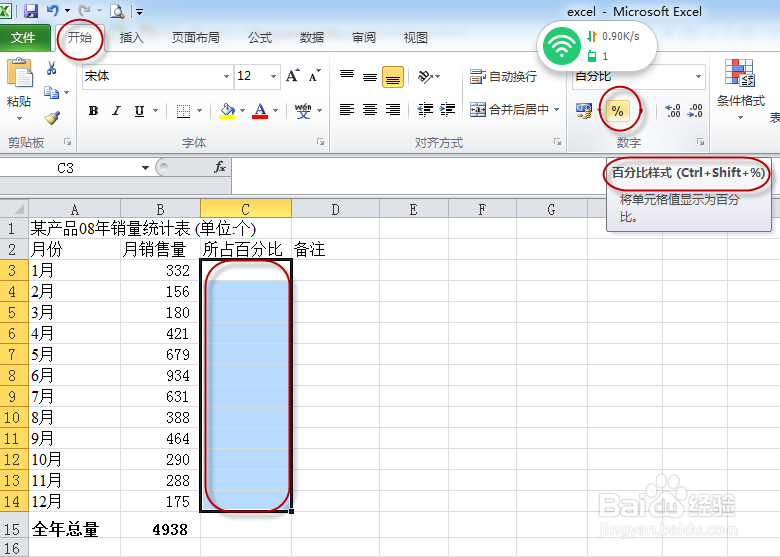Click the increase decimal icon
The image size is (780, 557).
click(673, 110)
